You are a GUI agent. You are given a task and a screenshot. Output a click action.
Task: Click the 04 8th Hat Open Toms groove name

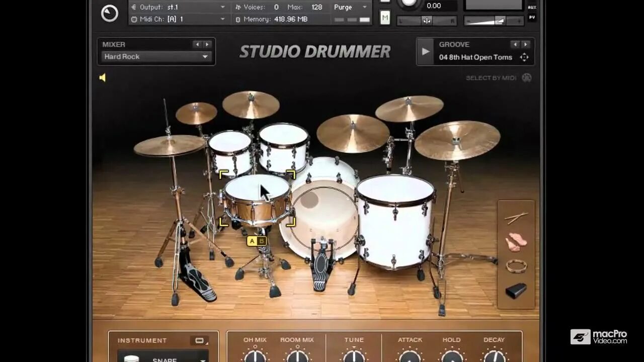click(x=475, y=57)
